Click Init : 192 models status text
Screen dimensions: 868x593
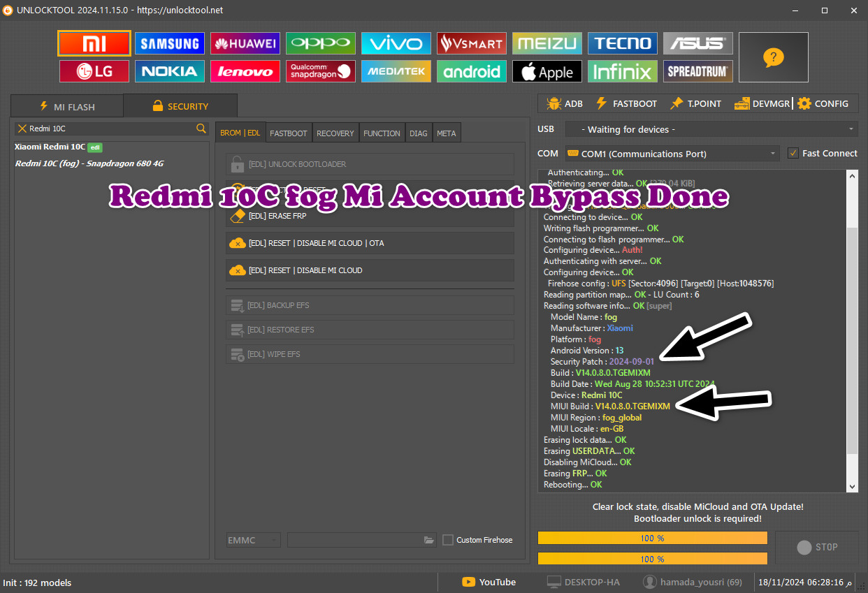37,583
